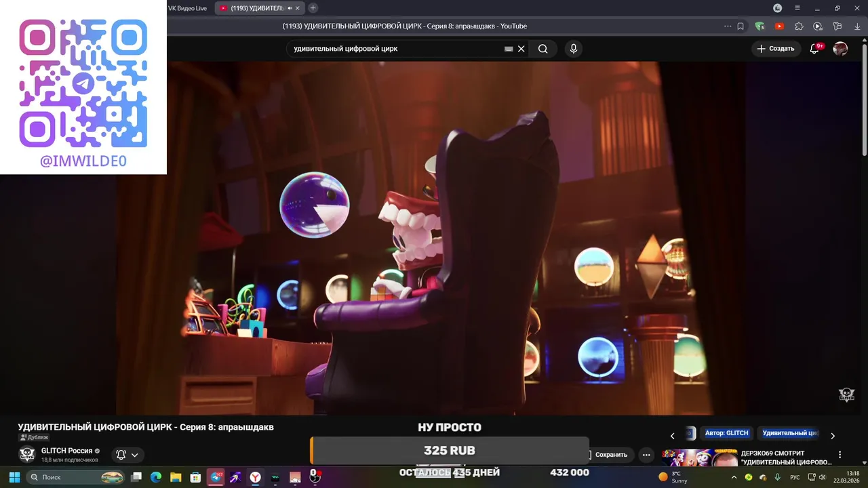Open the Yandex Browser taskbar icon
868x488 pixels.
[x=255, y=477]
